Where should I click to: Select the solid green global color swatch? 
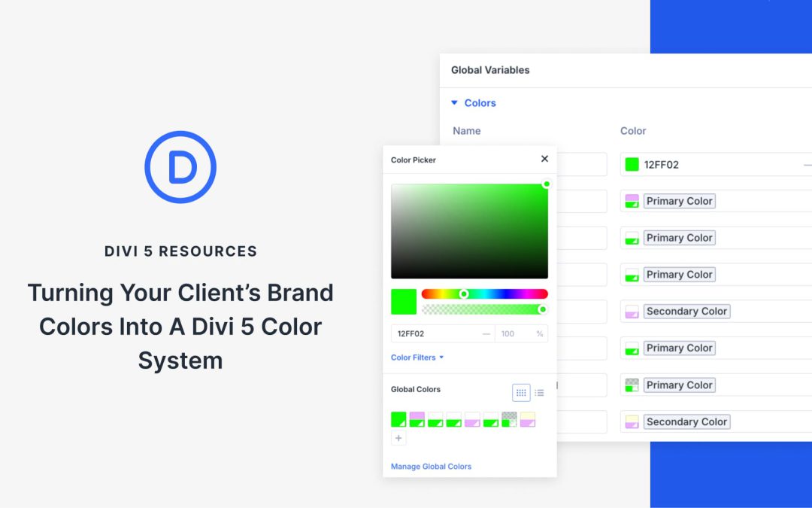coord(398,419)
